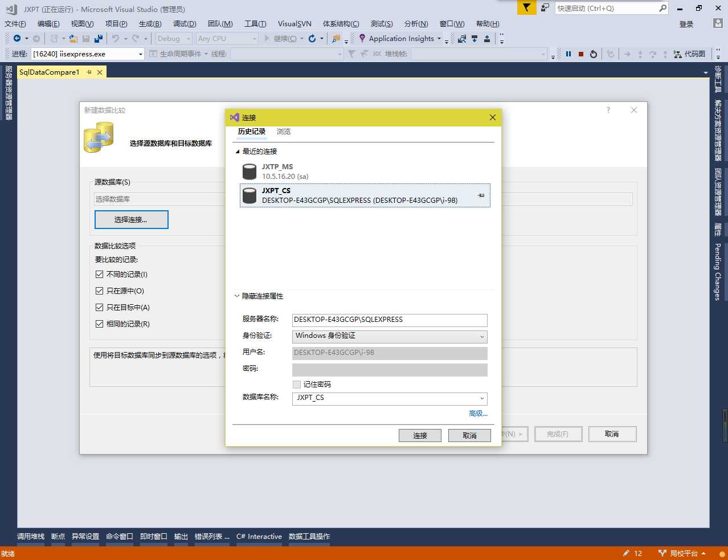Screen dimensions: 728x560
Task: Click the branch icon beside 局校平台
Action: point(662,553)
